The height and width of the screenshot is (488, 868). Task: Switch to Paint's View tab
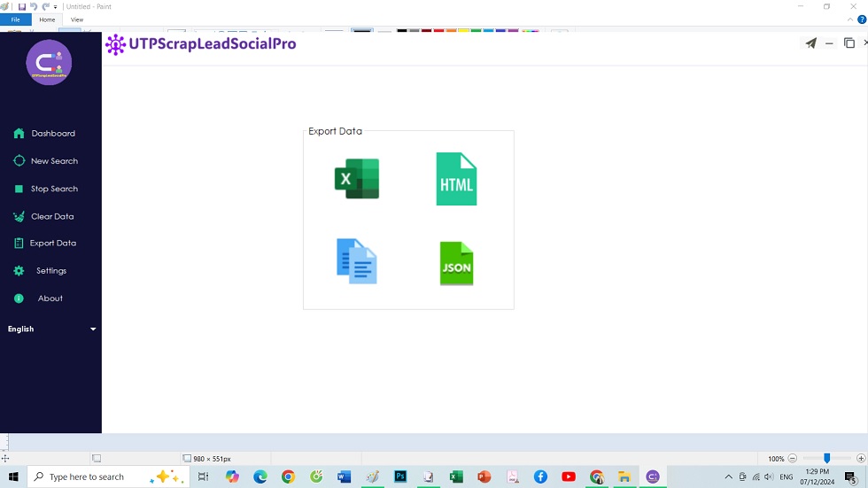(x=77, y=19)
